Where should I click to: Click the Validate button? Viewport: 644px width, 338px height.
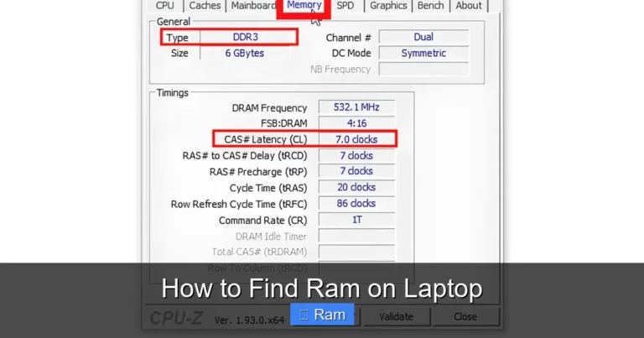tap(397, 317)
